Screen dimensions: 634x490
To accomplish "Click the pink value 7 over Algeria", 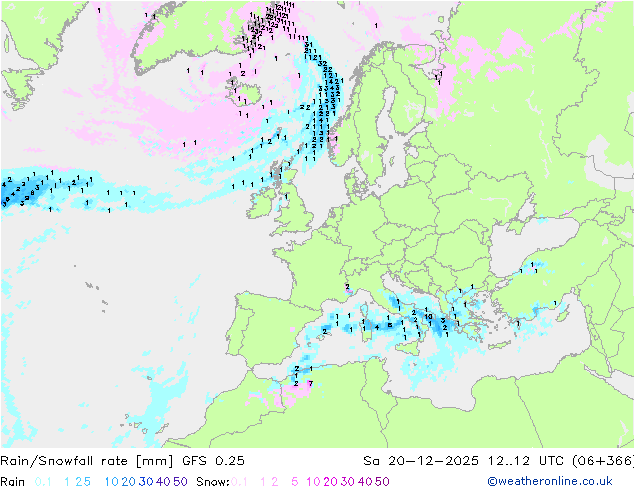I will [310, 383].
